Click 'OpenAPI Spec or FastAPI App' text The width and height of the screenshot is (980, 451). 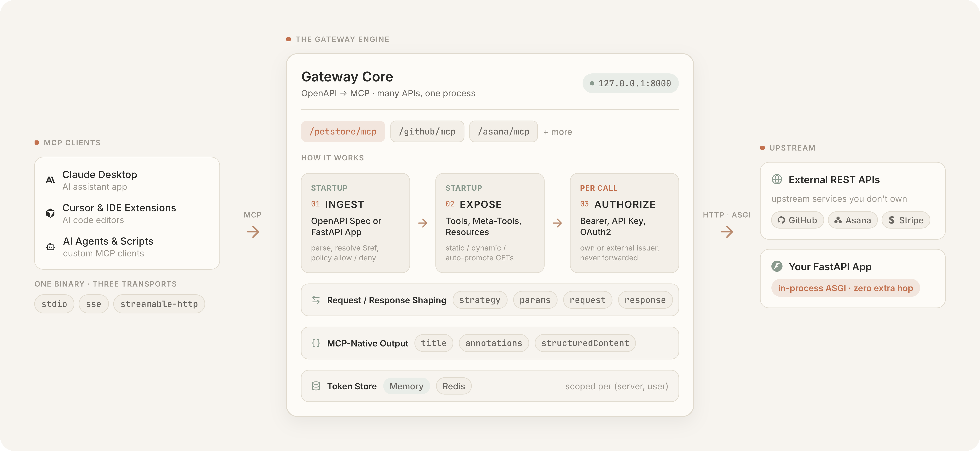coord(346,226)
